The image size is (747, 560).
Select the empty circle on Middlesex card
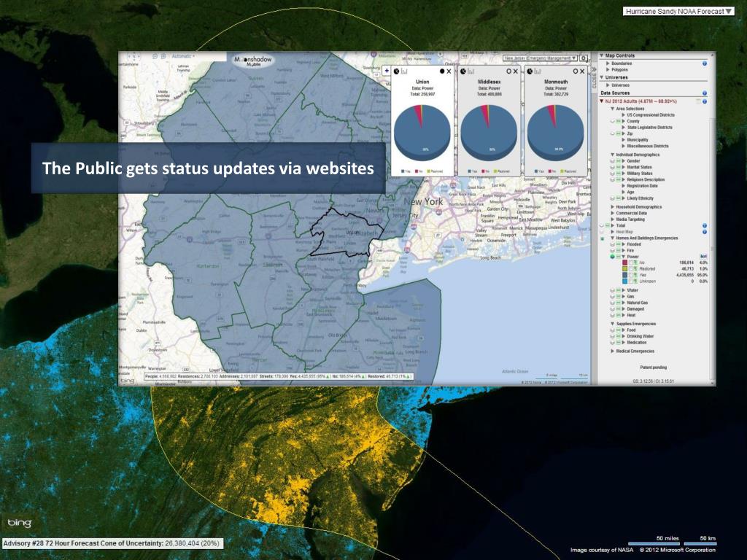[x=508, y=71]
